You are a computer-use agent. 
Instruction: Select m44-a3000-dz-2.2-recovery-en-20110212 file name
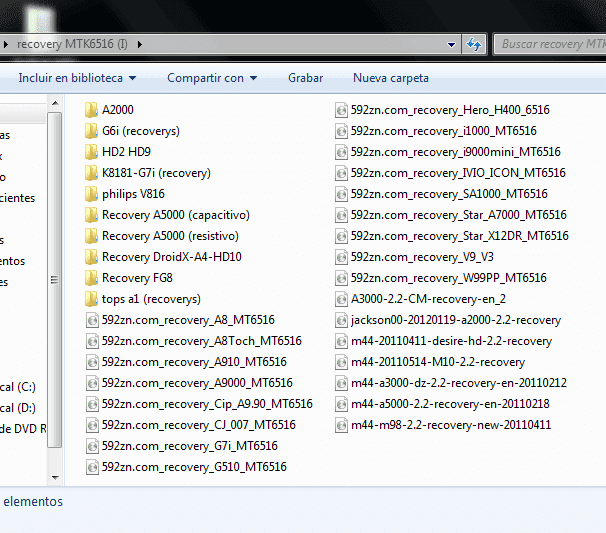pos(459,383)
